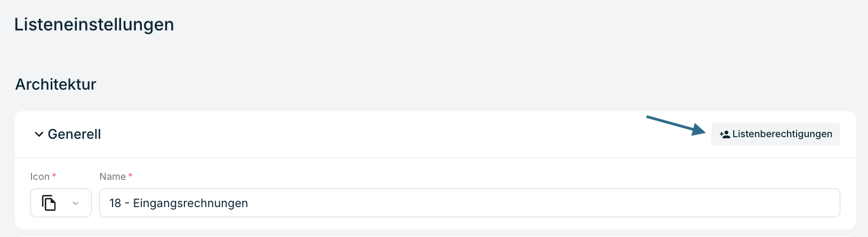
Task: Click the Generell section title
Action: (x=74, y=135)
